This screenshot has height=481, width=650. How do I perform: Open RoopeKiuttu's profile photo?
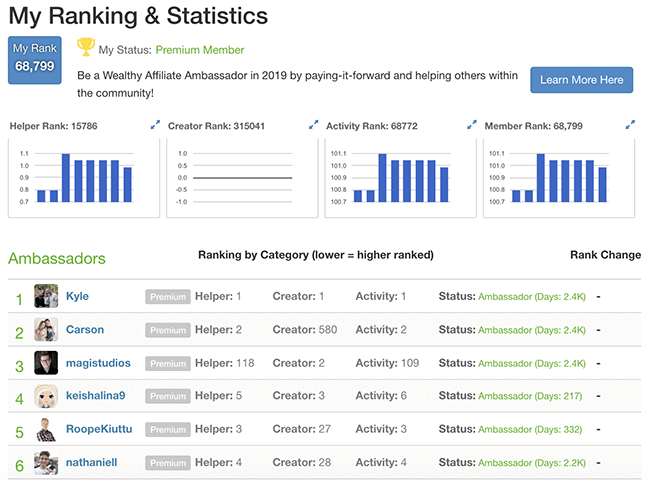coord(46,430)
